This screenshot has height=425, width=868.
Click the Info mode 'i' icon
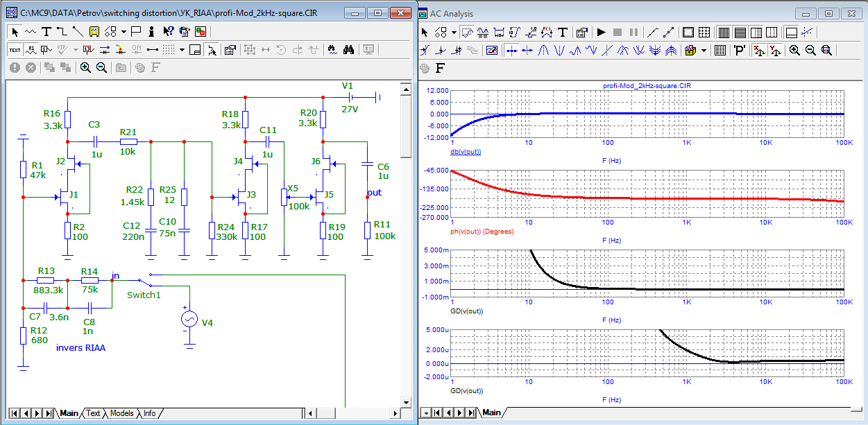(x=151, y=31)
